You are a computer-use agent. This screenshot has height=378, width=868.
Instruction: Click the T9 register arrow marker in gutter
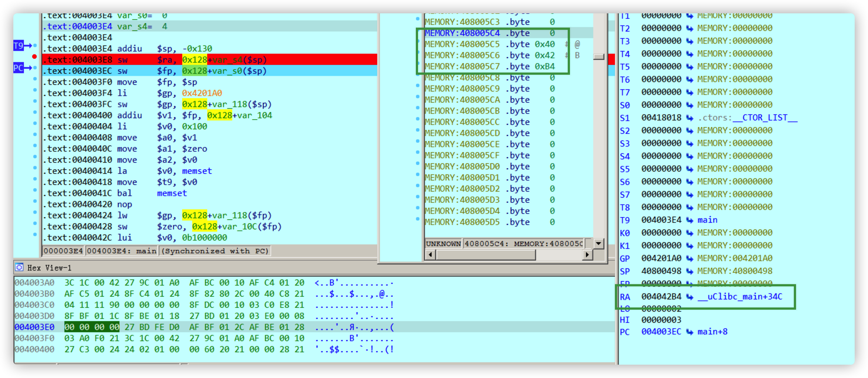pyautogui.click(x=22, y=46)
